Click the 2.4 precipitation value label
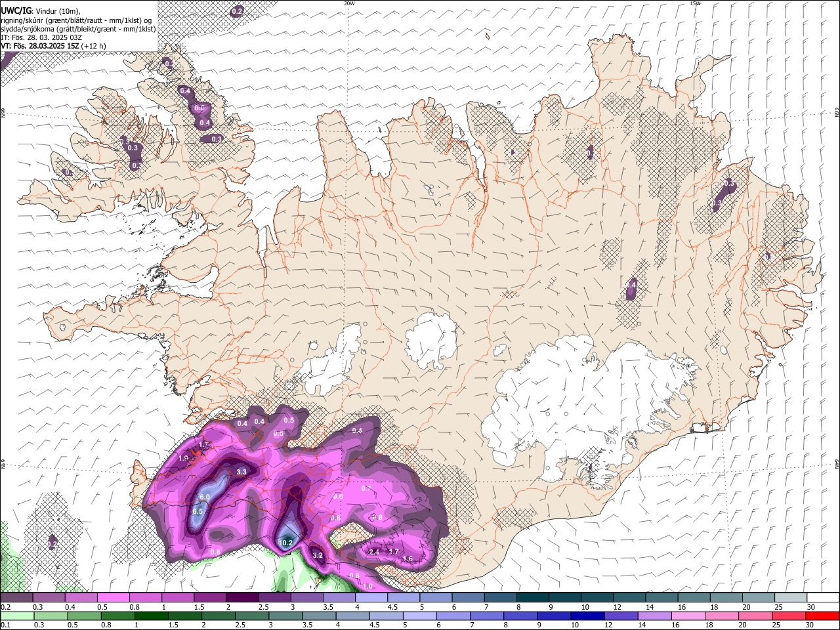The width and height of the screenshot is (840, 630). (374, 553)
